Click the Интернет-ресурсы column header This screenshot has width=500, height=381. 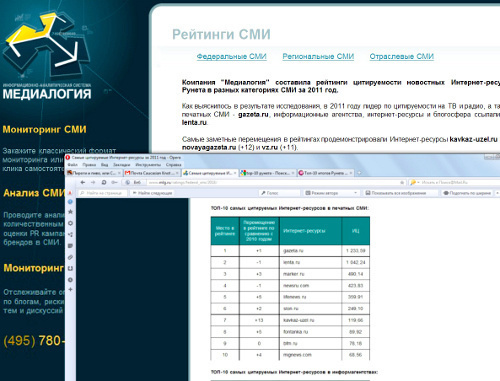tap(310, 231)
